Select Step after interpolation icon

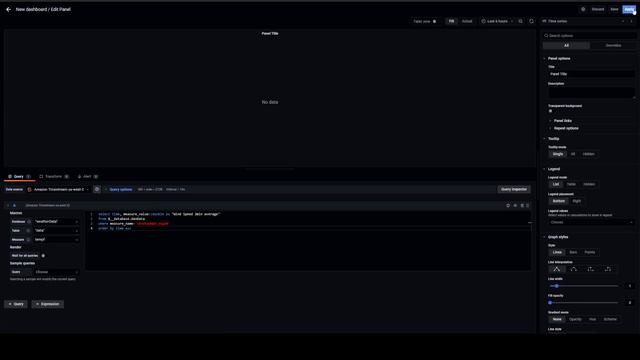(x=608, y=269)
